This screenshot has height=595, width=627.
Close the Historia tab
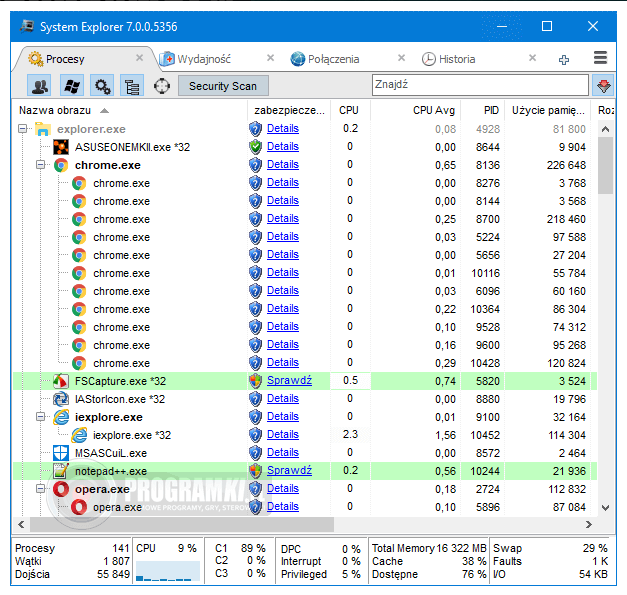(532, 58)
